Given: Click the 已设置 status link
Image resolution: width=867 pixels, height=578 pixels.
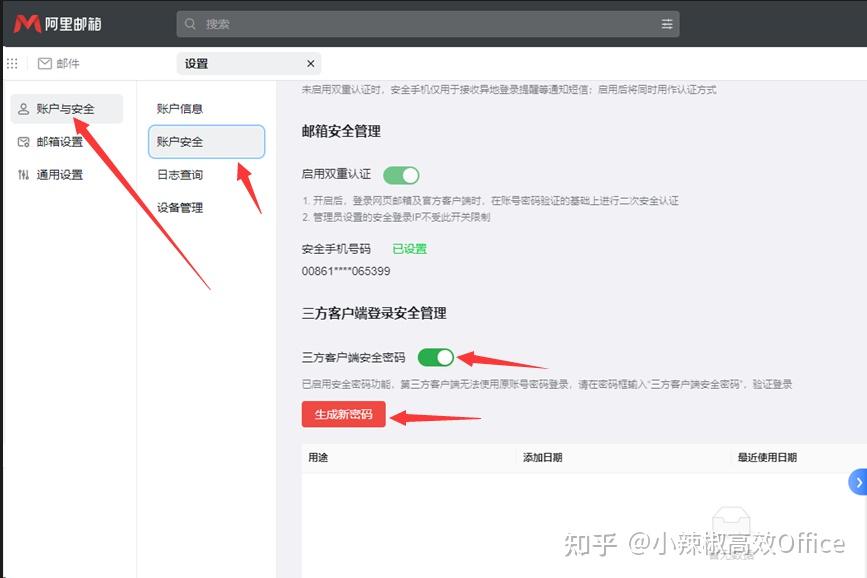Looking at the screenshot, I should 410,249.
